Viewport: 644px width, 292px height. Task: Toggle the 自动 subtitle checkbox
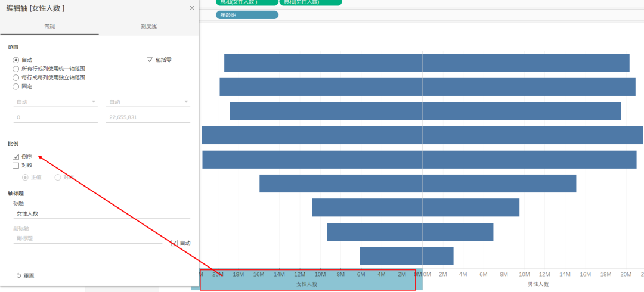[x=175, y=243]
